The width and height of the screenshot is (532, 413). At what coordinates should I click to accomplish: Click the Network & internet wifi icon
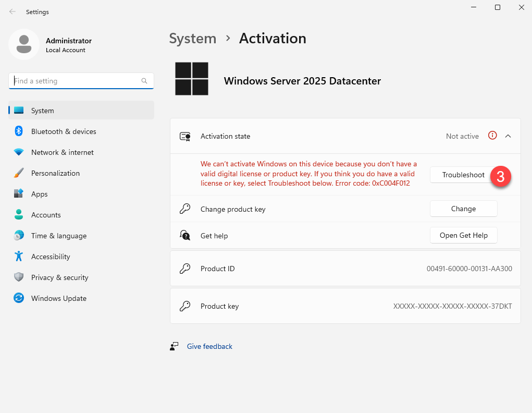19,152
